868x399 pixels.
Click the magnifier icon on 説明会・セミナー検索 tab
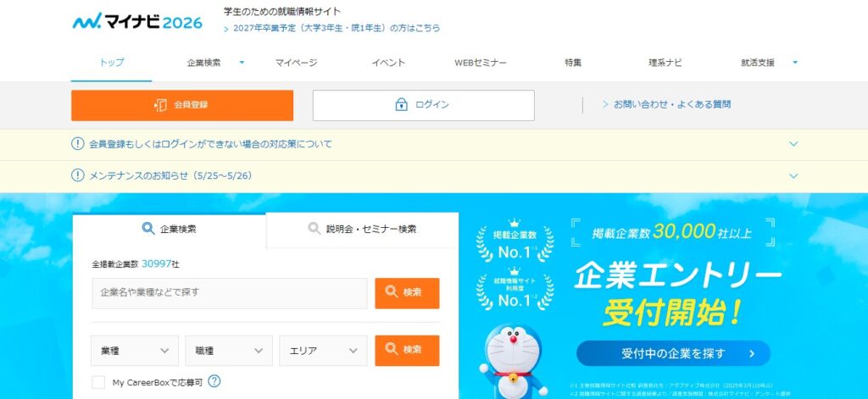point(314,229)
